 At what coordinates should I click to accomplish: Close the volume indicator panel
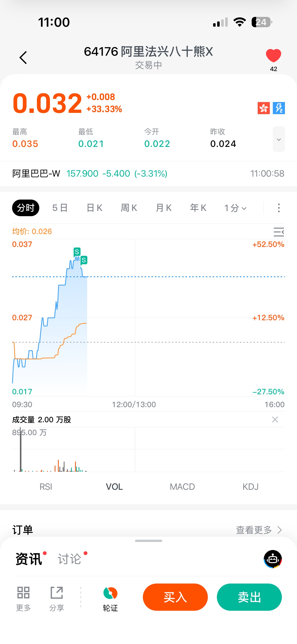(x=275, y=420)
